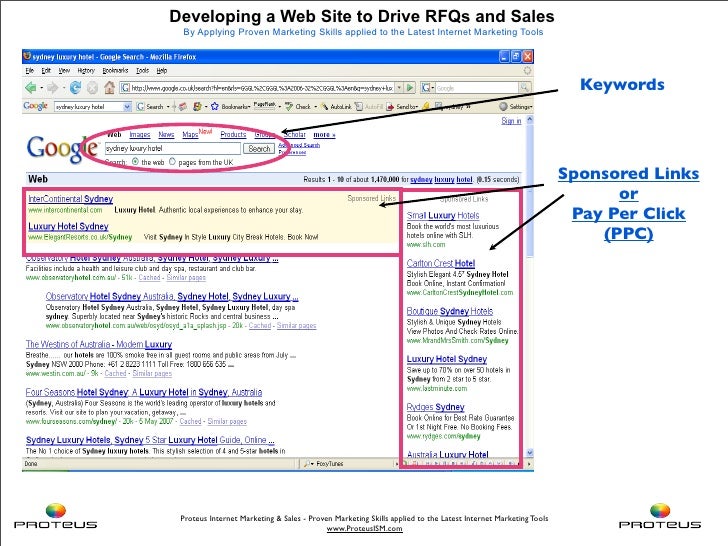Expand the Google toolbar query dropdown
Viewport: 728px width, 546px height.
click(x=127, y=107)
